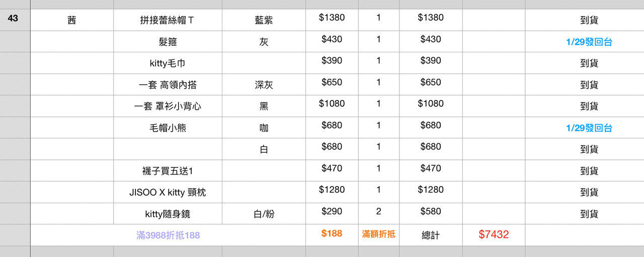This screenshot has width=644, height=257.
Task: Select the 拼接蕾絲帽 T item cell
Action: pos(168,21)
